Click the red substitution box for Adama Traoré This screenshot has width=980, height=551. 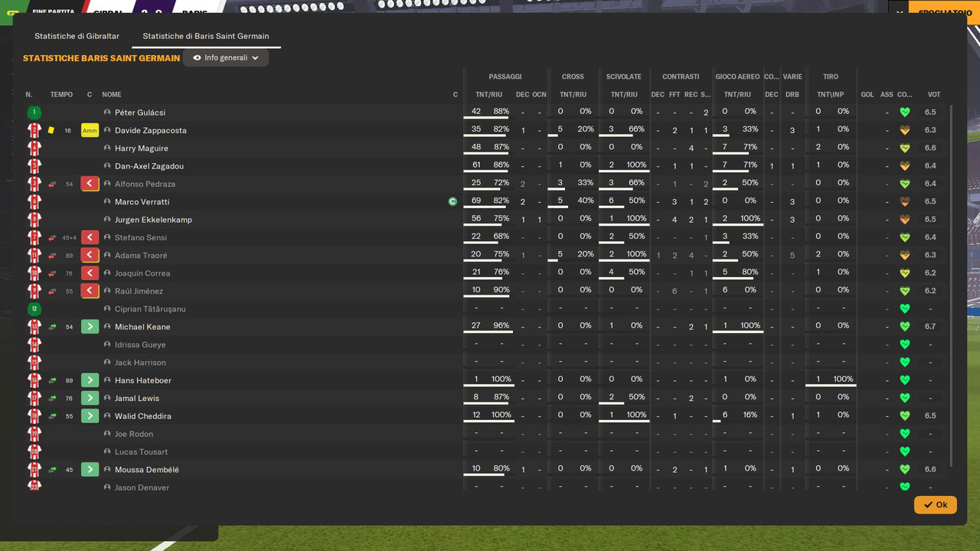point(90,256)
